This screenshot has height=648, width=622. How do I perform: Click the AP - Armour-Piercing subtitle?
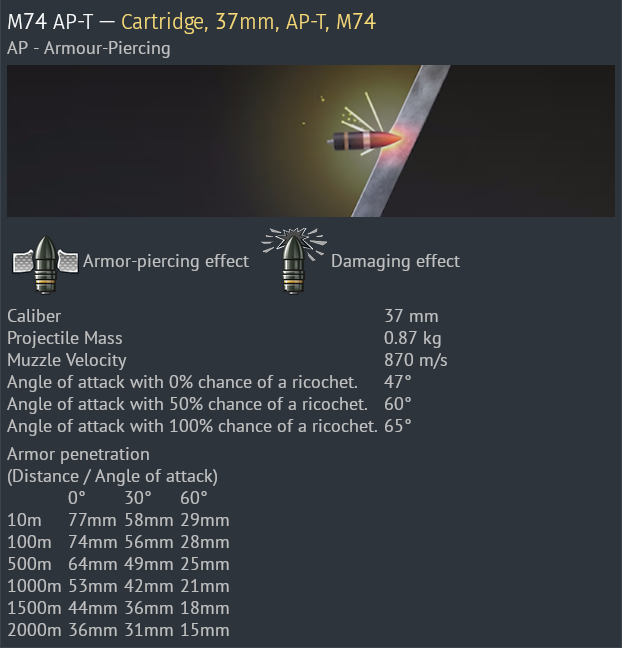click(x=88, y=48)
